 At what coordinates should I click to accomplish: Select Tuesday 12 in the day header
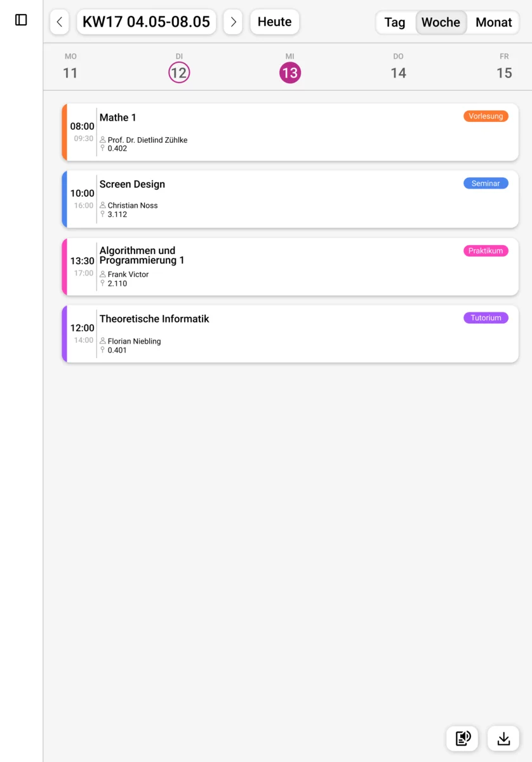(x=179, y=72)
